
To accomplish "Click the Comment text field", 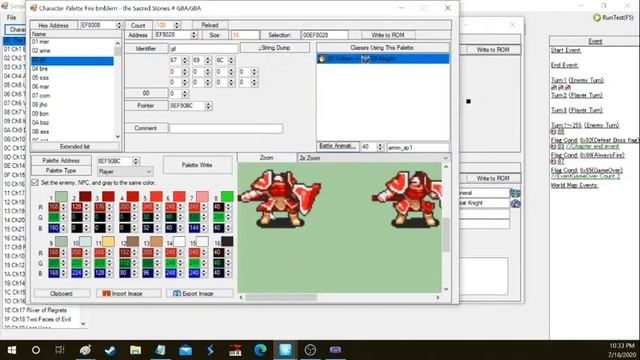I will point(226,128).
